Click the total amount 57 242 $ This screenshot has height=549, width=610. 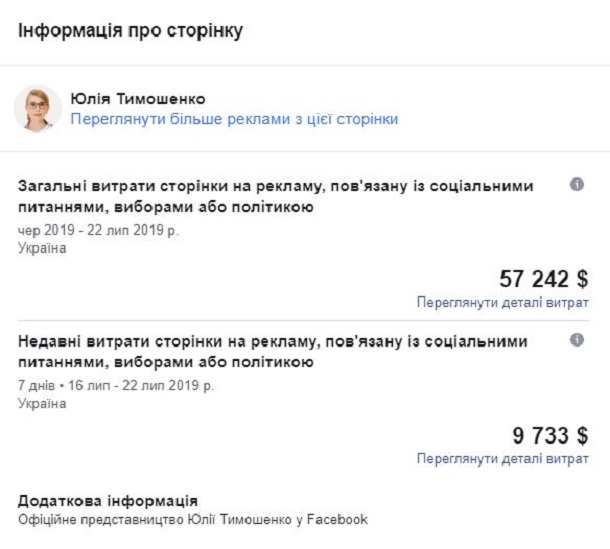click(x=543, y=279)
